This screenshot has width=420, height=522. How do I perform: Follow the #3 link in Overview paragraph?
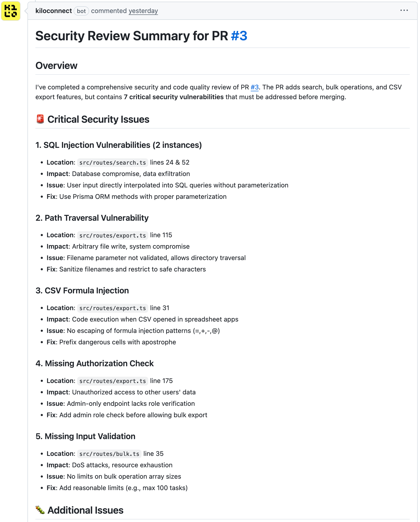click(x=254, y=87)
